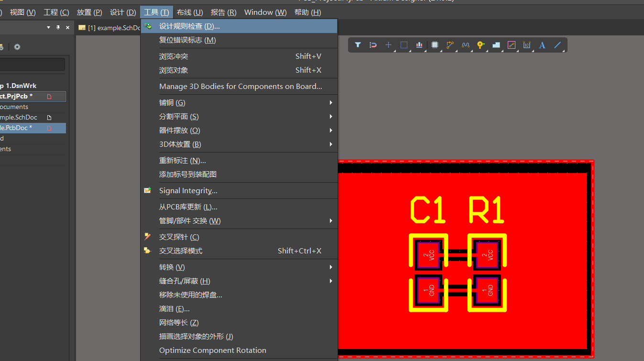Expand the 器件摆放 (O) submenu
The width and height of the screenshot is (644, 361).
pos(239,131)
